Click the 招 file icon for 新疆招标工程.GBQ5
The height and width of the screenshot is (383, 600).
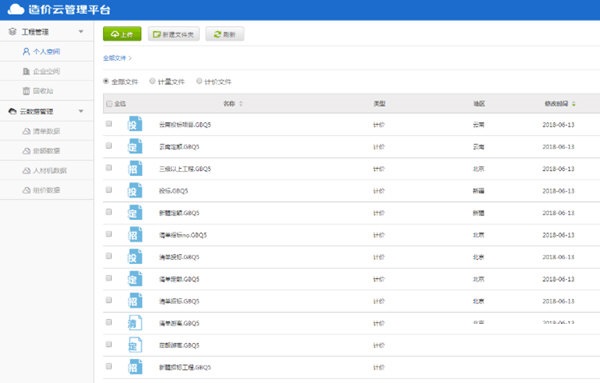(x=135, y=367)
